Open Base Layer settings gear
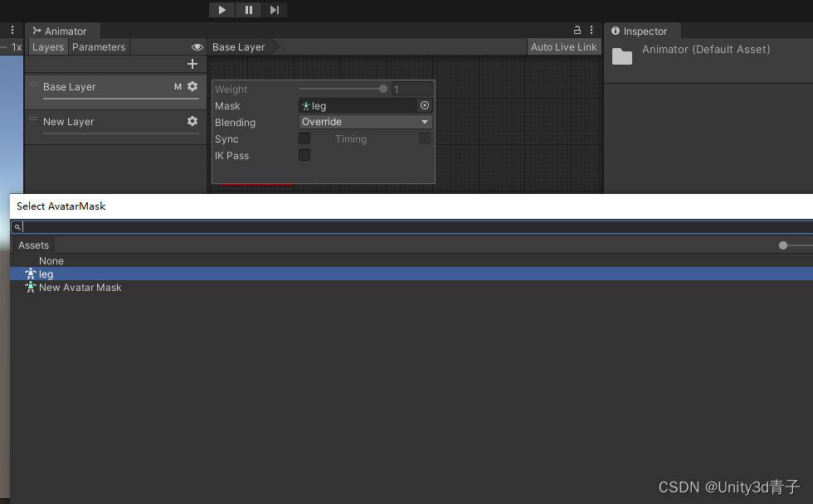The height and width of the screenshot is (504, 813). [x=192, y=86]
